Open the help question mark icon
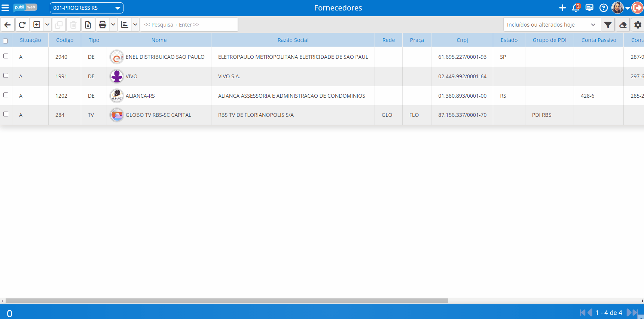 604,8
